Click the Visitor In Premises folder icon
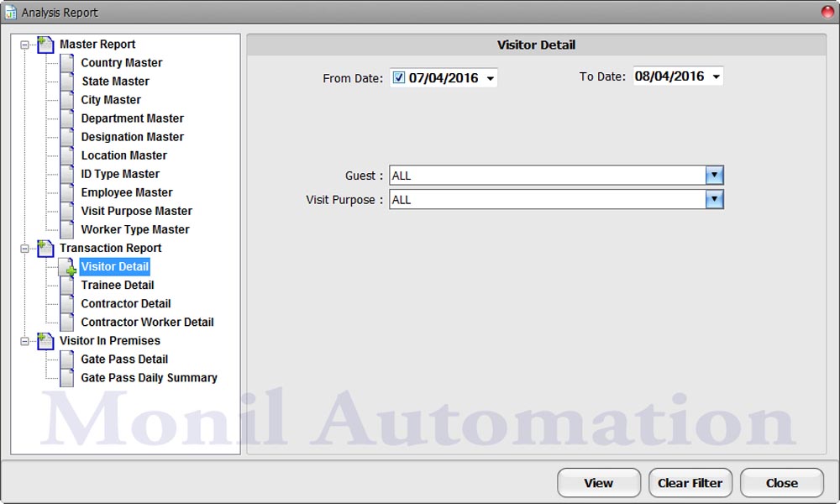840x504 pixels. coord(45,341)
